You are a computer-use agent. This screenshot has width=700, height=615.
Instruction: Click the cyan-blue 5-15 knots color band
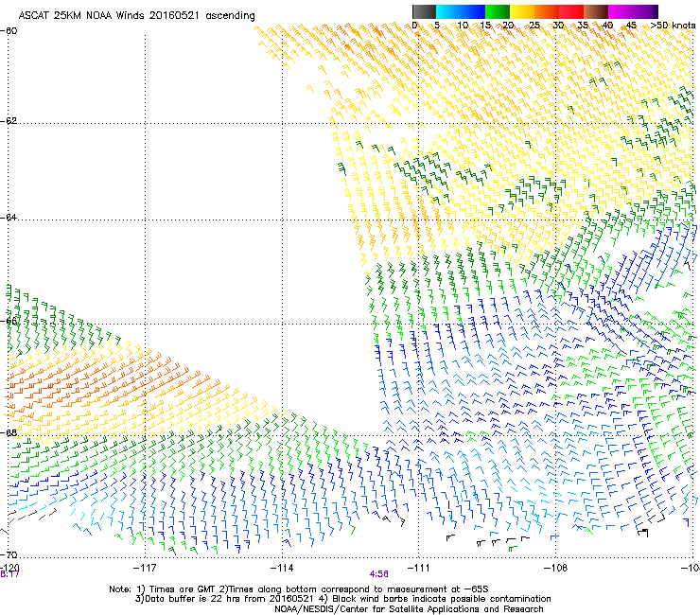tap(461, 11)
